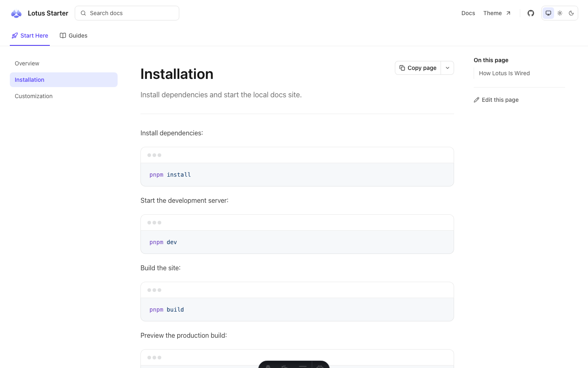Click the Lotus Starter title
The image size is (588, 368).
tap(48, 13)
